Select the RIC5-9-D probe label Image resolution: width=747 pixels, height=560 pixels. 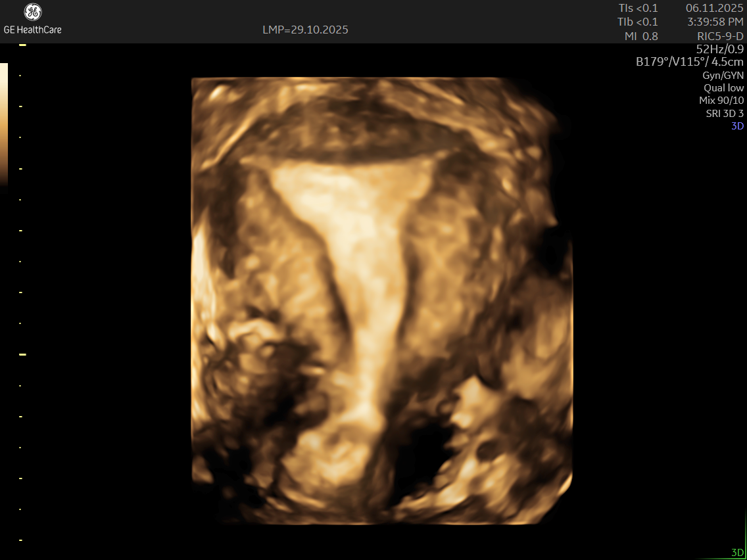(x=720, y=36)
